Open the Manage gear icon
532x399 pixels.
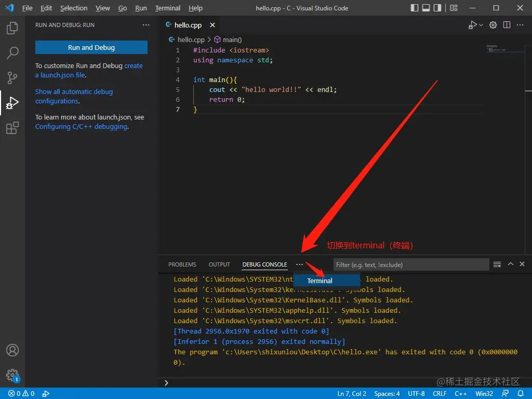click(x=12, y=375)
